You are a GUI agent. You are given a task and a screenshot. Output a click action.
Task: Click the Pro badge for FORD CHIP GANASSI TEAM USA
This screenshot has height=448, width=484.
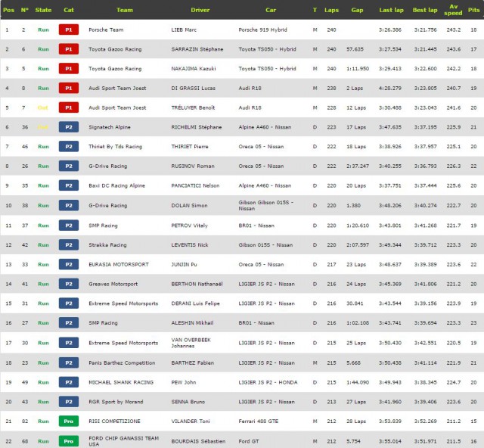click(x=69, y=441)
